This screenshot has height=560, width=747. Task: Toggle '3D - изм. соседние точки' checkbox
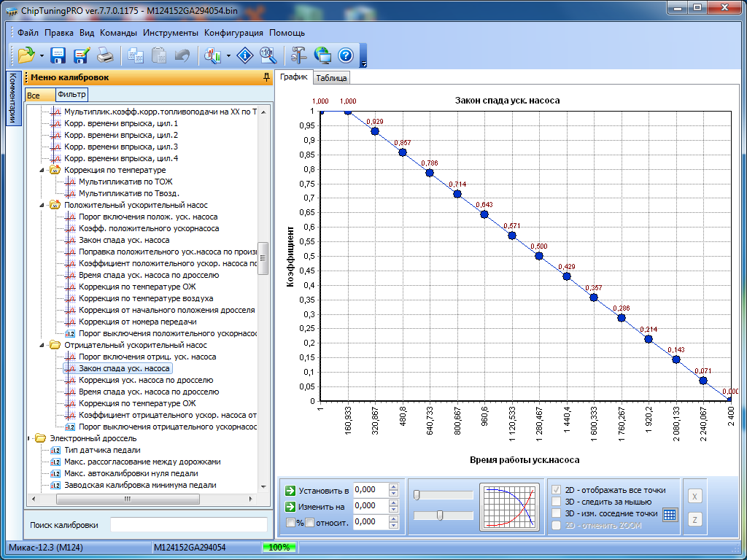(557, 513)
